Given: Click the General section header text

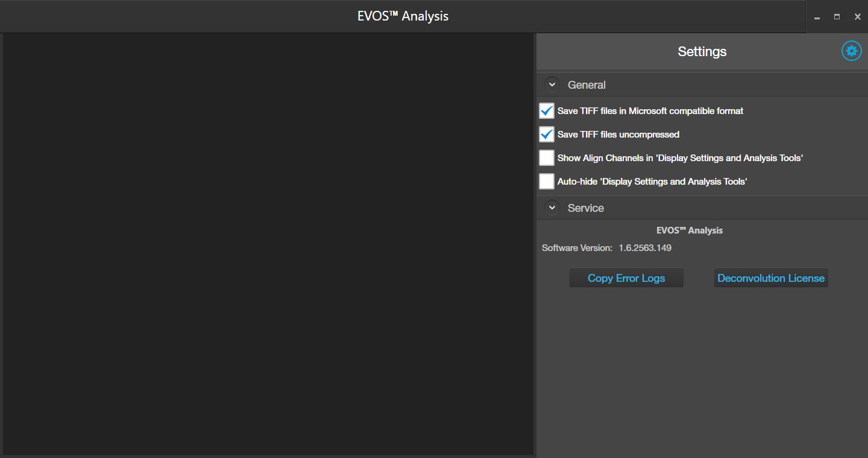Looking at the screenshot, I should pyautogui.click(x=587, y=85).
